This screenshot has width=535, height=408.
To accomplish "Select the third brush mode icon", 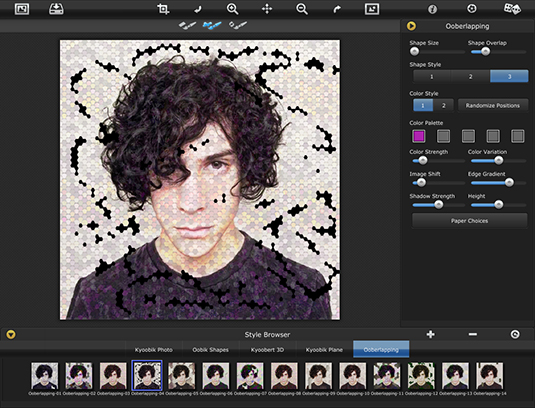I will tap(237, 25).
